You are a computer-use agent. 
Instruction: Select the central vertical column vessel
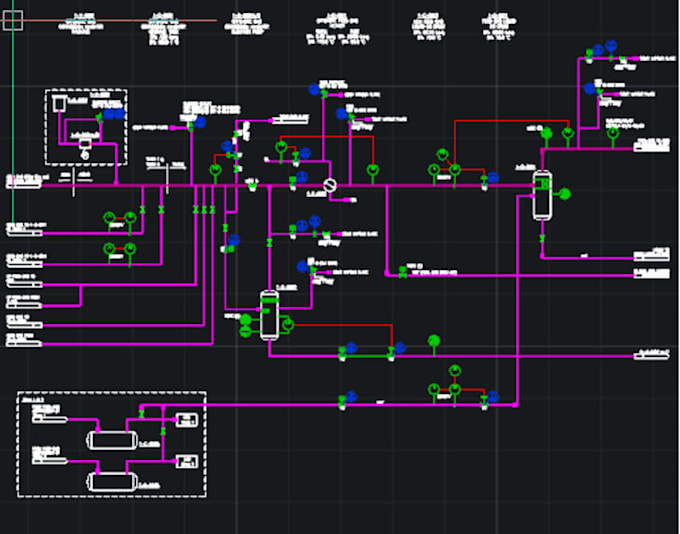click(x=269, y=315)
